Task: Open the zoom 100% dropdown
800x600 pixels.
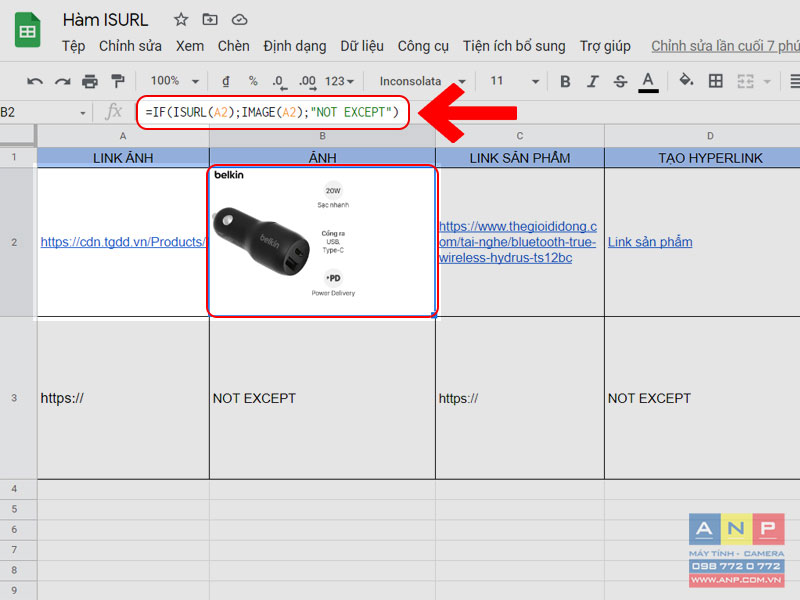Action: point(174,81)
